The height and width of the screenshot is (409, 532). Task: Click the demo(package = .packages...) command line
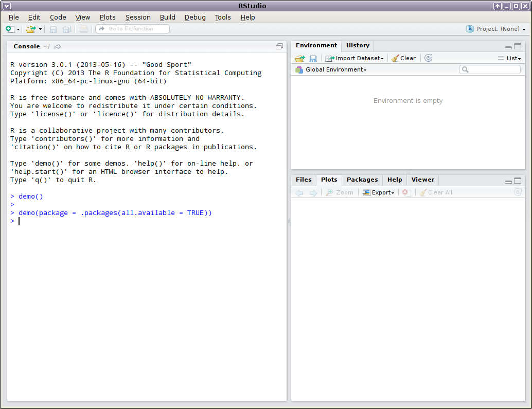coord(115,213)
